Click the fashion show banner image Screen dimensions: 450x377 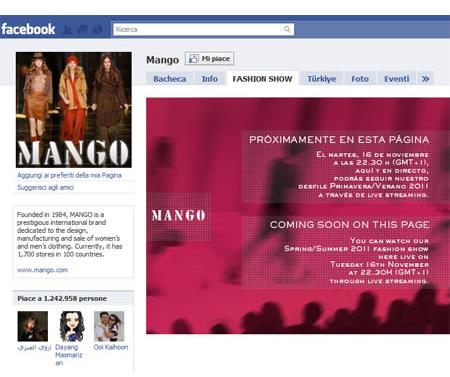point(298,216)
